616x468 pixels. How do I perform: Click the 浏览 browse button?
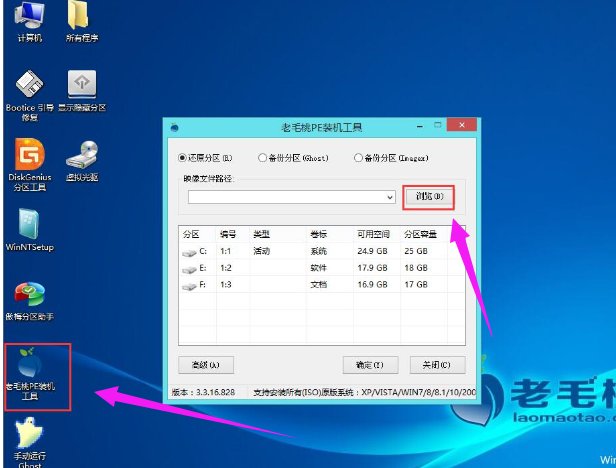pos(428,197)
